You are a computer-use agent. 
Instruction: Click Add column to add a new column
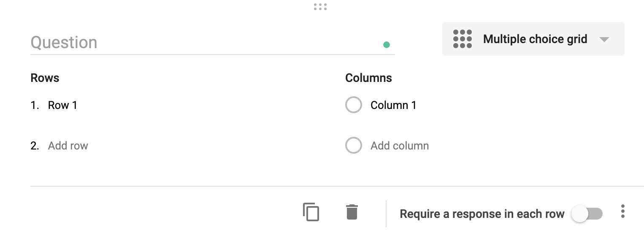click(x=400, y=146)
